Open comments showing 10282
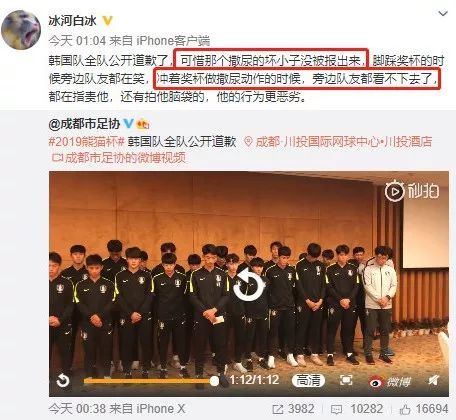Screen dimensions: 456x420 (x=357, y=409)
